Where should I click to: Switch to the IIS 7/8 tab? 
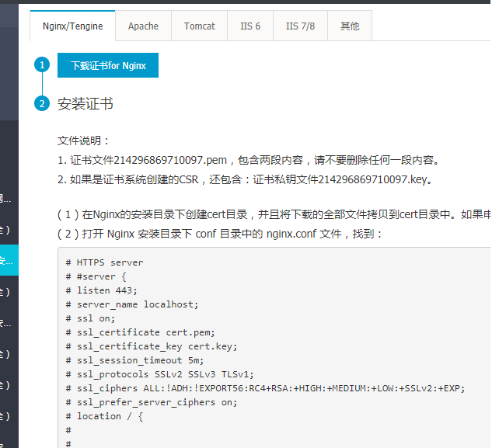[300, 26]
